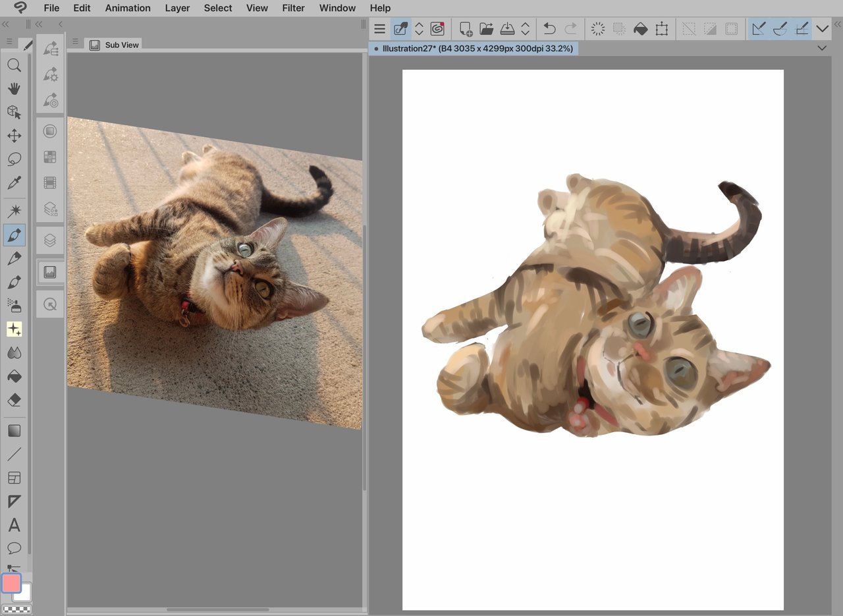This screenshot has height=616, width=843.
Task: Select the Auto select magic wand tool
Action: (14, 211)
